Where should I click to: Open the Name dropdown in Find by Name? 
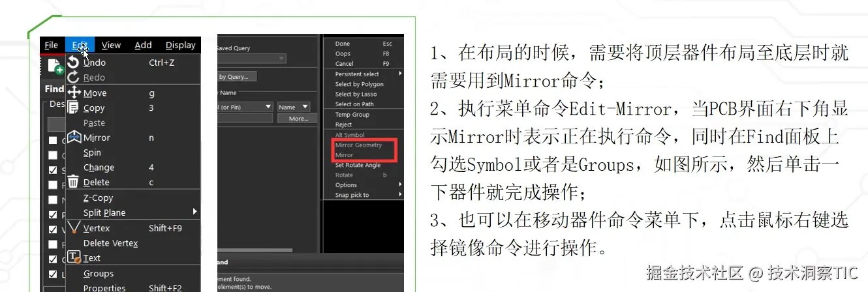click(293, 107)
